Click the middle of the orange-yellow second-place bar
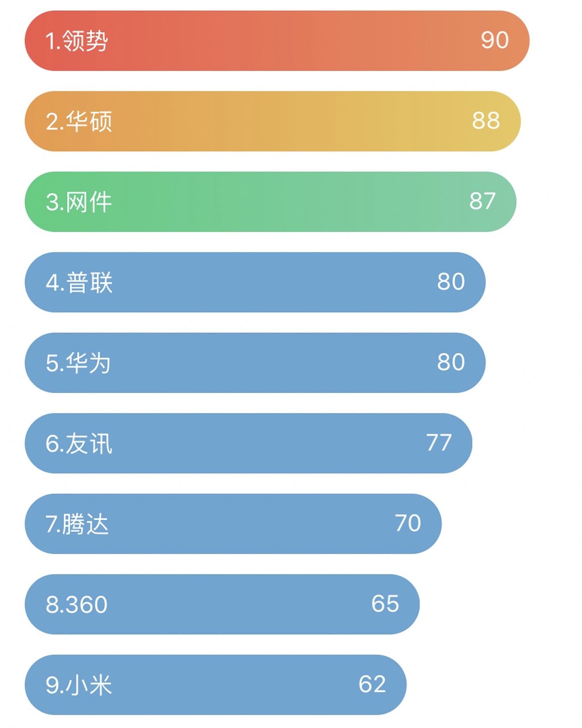 click(x=273, y=121)
